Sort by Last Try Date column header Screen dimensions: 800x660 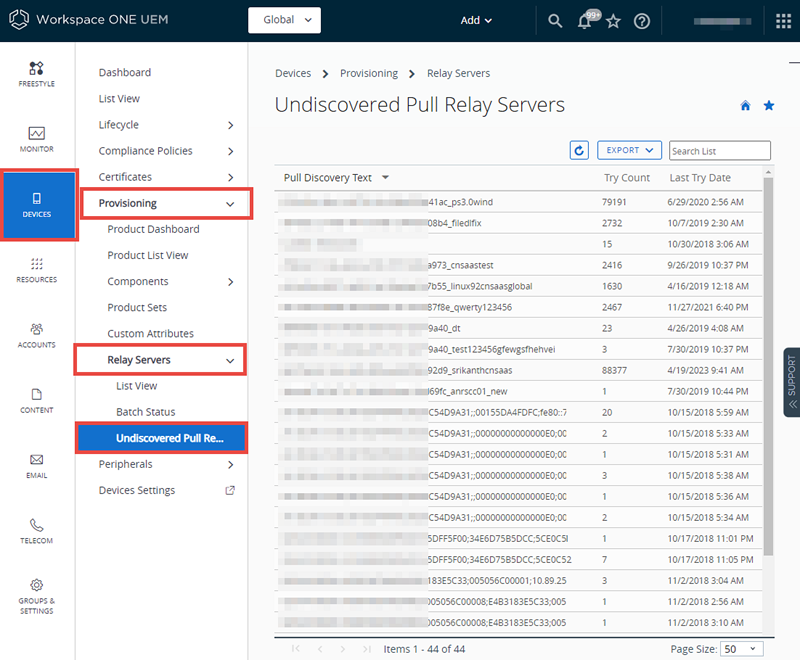click(700, 177)
